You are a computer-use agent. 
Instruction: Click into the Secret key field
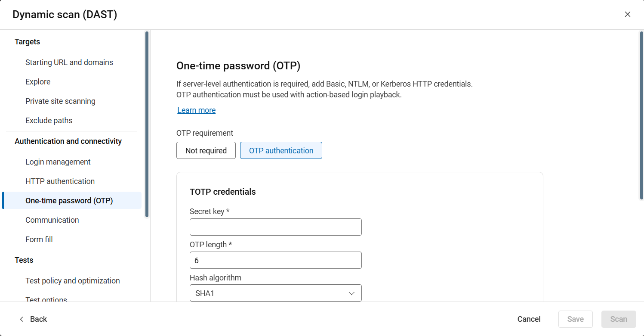(275, 227)
